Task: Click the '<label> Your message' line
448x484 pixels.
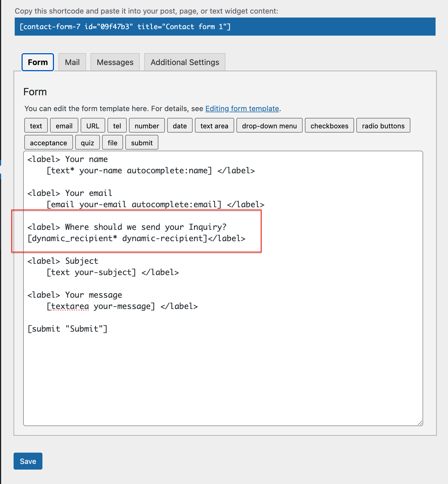Action: coord(75,295)
